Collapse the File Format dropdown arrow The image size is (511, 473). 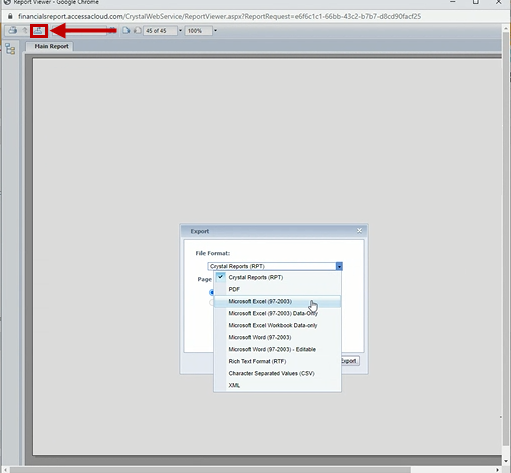(339, 266)
